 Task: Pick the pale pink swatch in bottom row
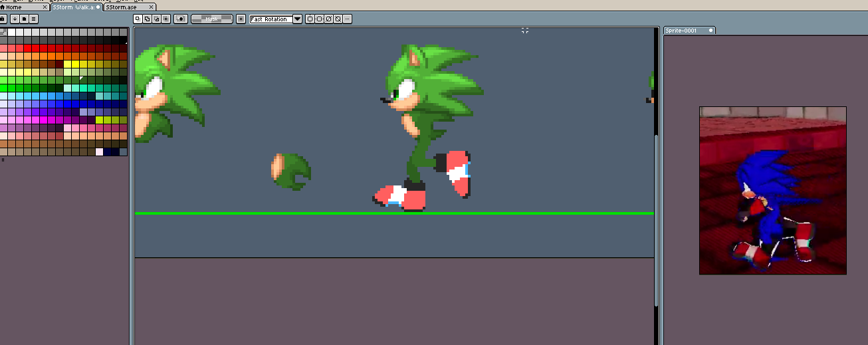click(100, 152)
